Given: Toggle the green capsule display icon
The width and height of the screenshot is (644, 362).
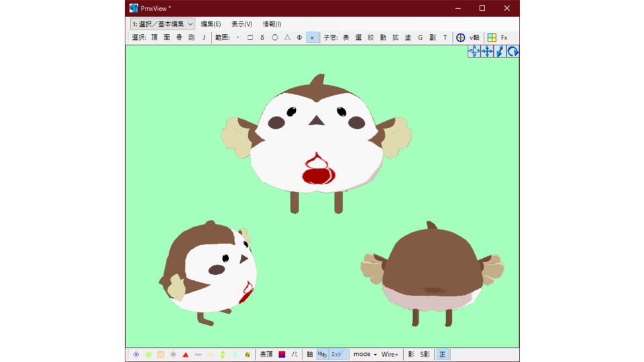Looking at the screenshot, I should click(223, 354).
